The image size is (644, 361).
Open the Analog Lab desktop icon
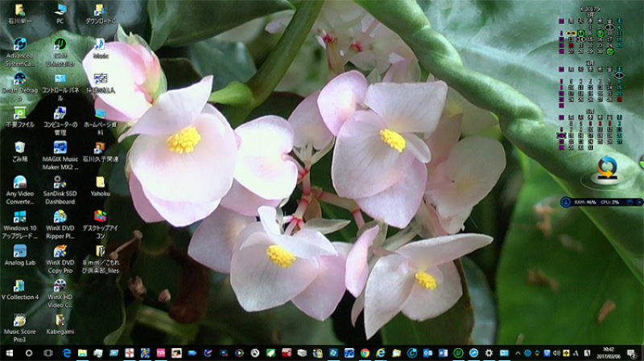coord(19,251)
